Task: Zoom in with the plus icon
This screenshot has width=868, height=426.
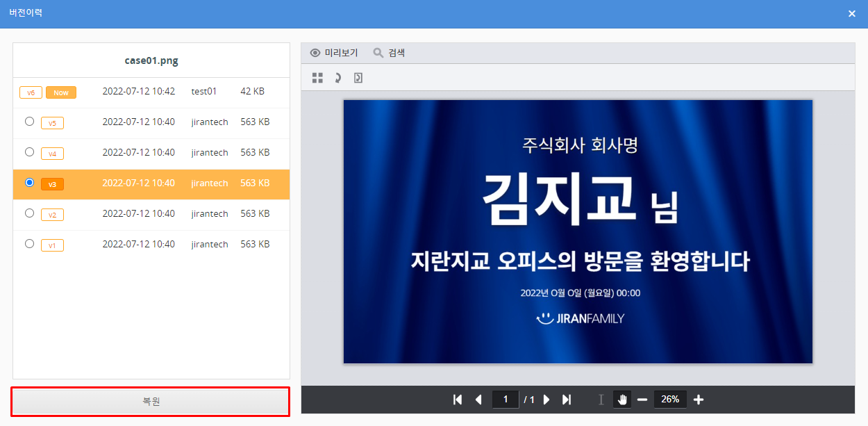Action: click(699, 400)
